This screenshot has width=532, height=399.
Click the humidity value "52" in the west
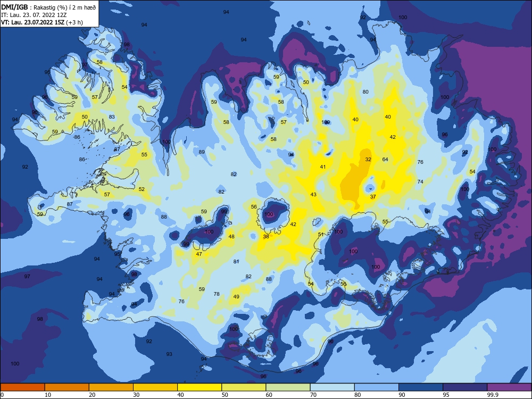[x=142, y=189]
